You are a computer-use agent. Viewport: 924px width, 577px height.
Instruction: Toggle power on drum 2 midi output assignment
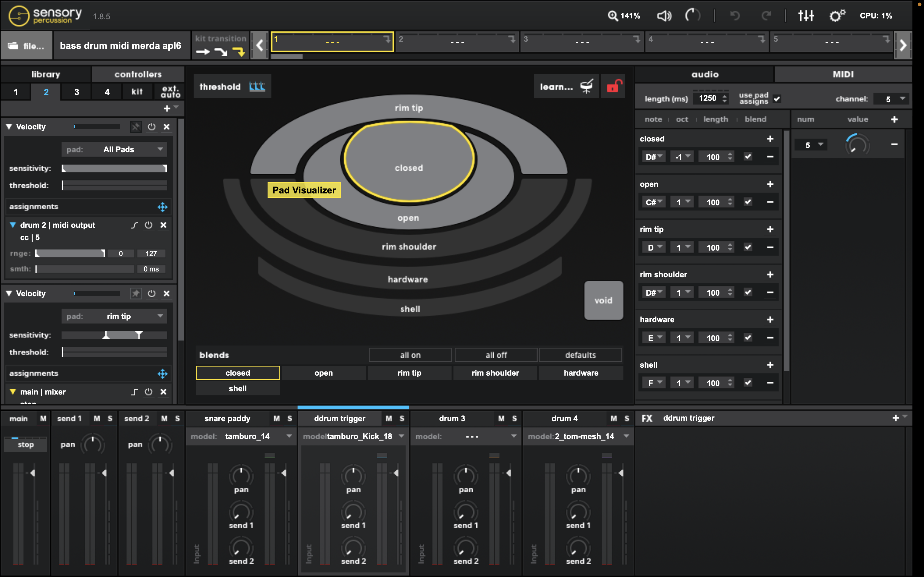(x=148, y=225)
